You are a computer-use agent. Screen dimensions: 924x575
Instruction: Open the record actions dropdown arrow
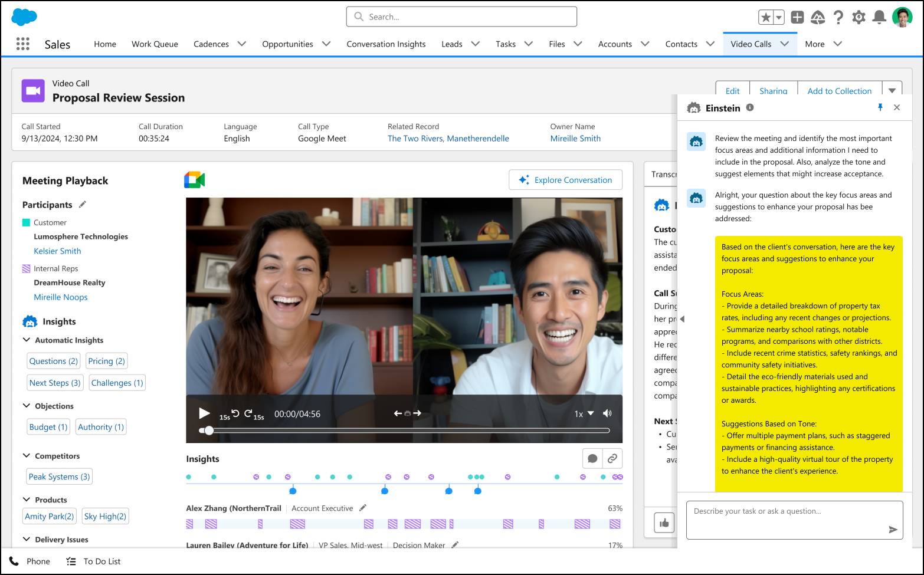click(892, 90)
